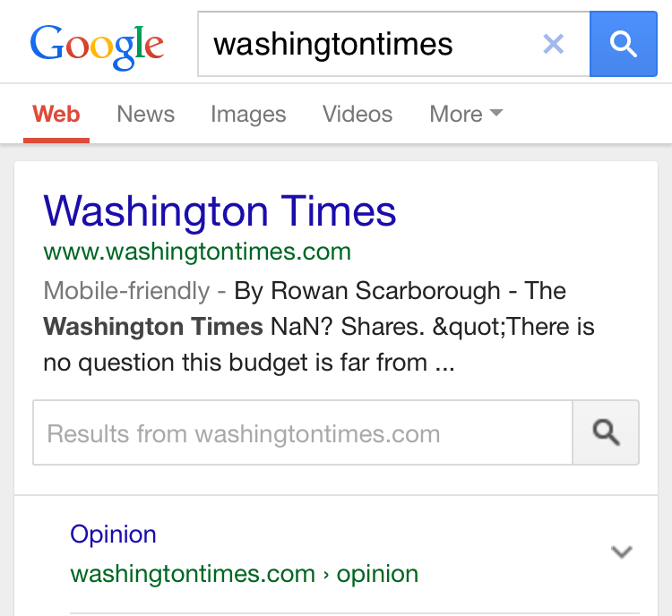The height and width of the screenshot is (616, 672).
Task: Click the site search magnifier button
Action: point(606,433)
